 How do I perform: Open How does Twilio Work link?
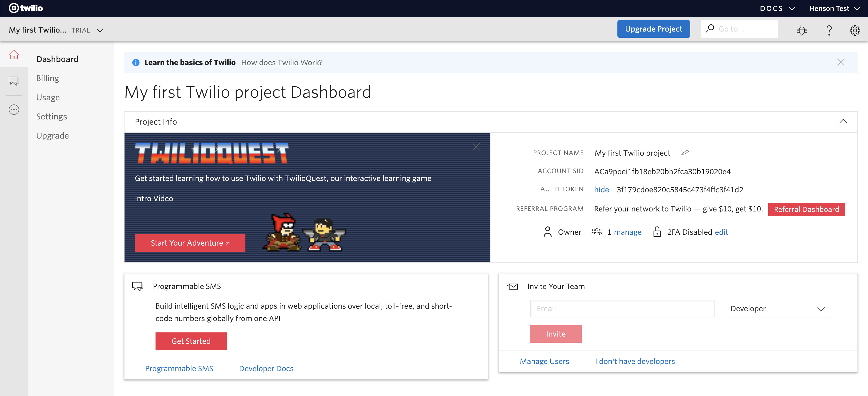pyautogui.click(x=282, y=62)
